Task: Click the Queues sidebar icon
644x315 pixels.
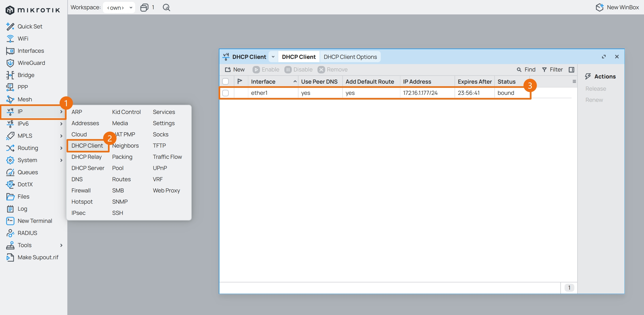Action: [x=10, y=172]
